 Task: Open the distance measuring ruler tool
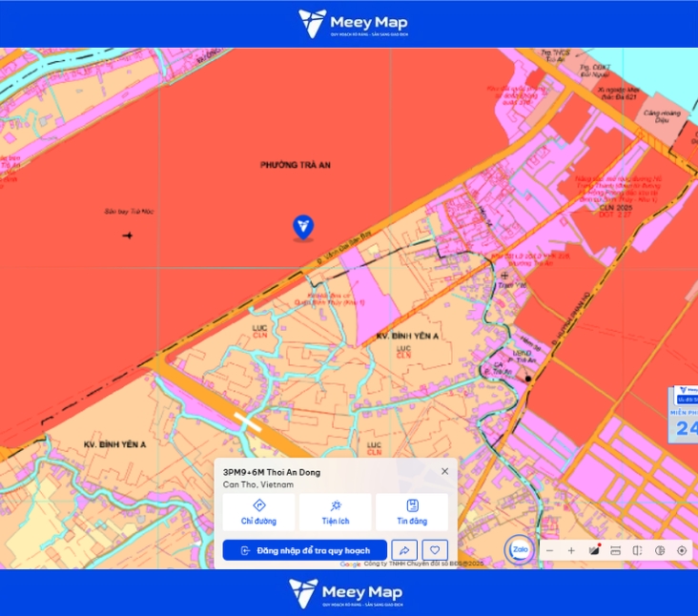point(616,550)
